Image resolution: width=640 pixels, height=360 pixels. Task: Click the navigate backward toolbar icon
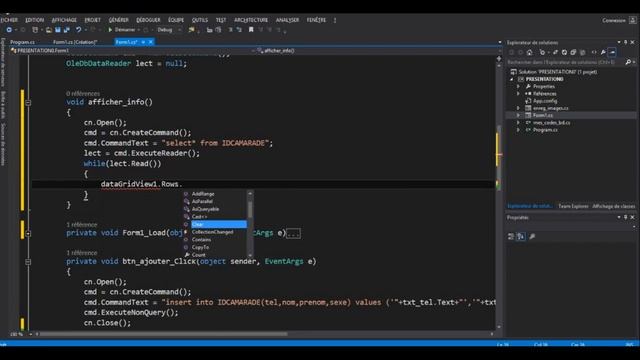point(9,30)
